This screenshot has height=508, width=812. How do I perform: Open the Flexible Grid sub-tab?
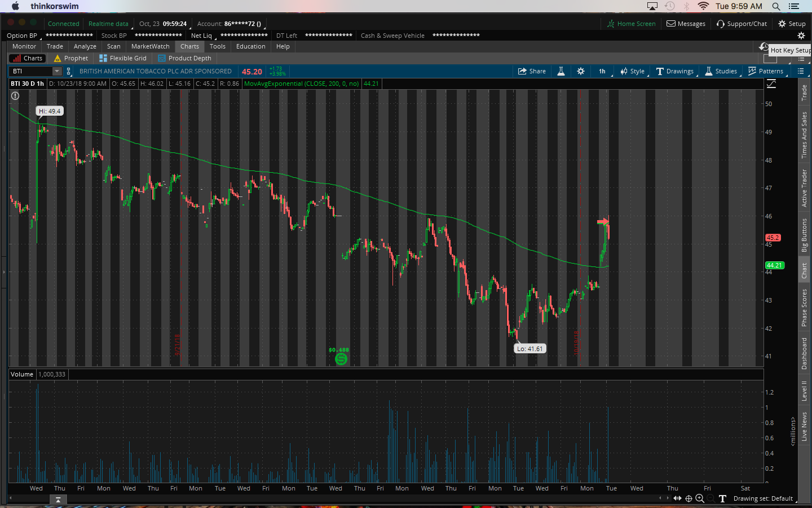(x=123, y=58)
